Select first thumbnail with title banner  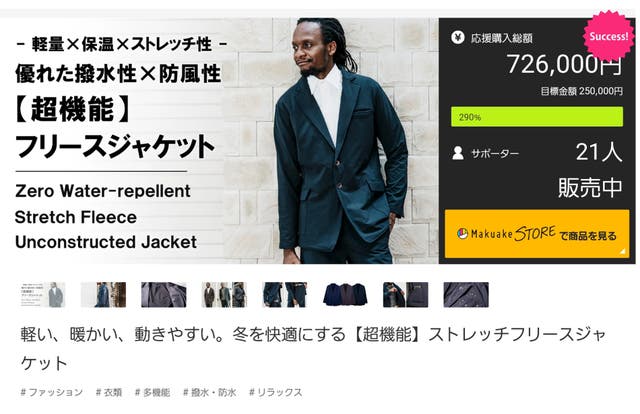click(43, 294)
